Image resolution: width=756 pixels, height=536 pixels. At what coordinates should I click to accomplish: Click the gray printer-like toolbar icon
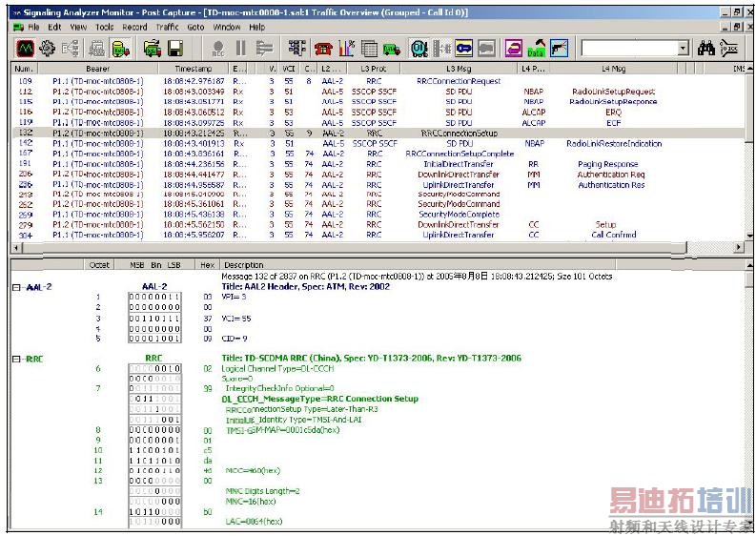click(x=97, y=49)
